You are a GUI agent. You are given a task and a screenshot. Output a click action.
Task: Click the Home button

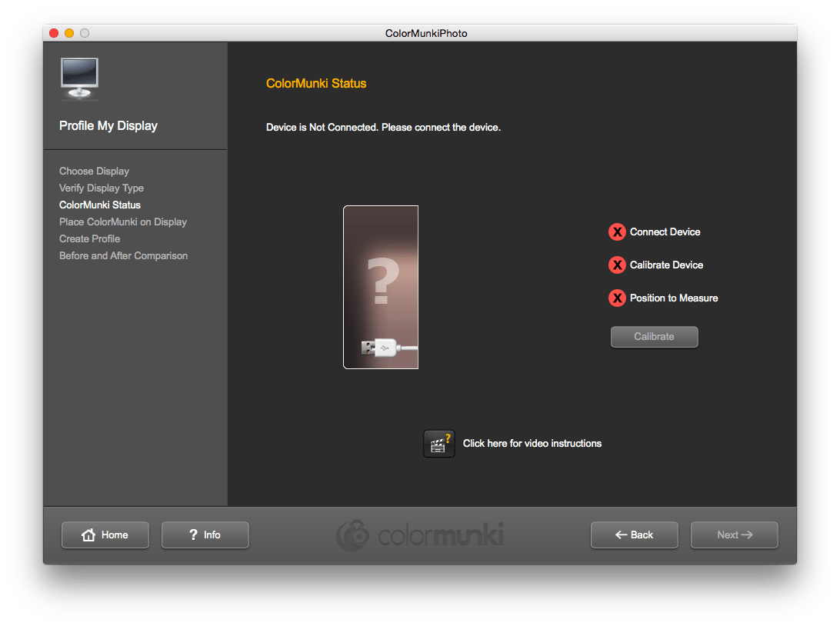tap(105, 534)
